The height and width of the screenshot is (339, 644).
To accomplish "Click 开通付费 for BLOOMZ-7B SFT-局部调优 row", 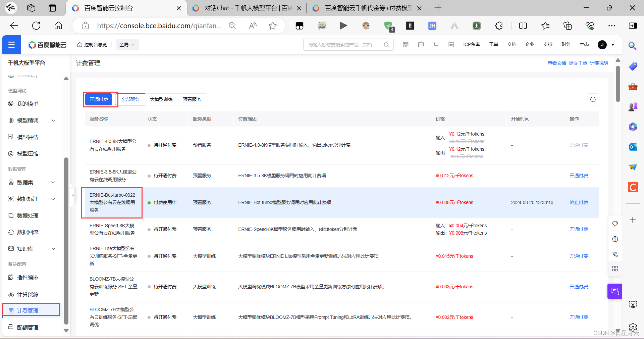I will [579, 317].
